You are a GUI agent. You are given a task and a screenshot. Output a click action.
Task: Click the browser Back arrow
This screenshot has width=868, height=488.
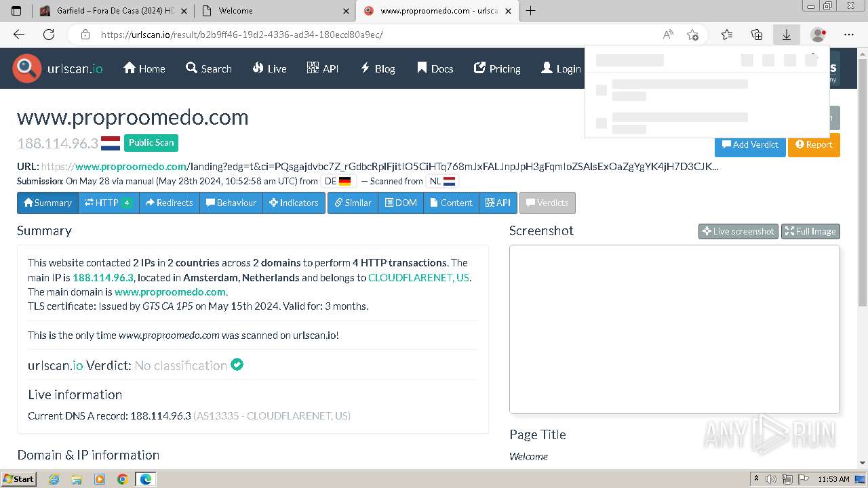(19, 35)
